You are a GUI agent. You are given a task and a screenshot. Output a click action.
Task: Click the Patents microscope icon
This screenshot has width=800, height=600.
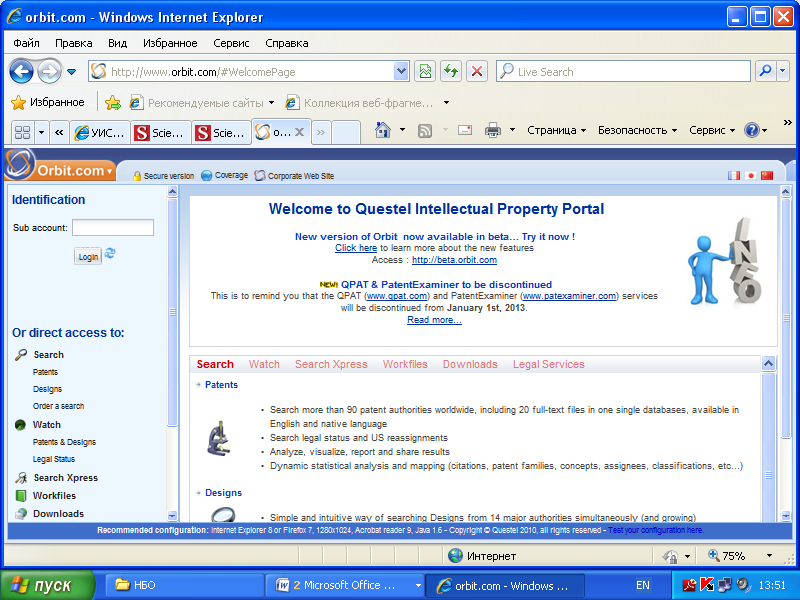pos(219,438)
